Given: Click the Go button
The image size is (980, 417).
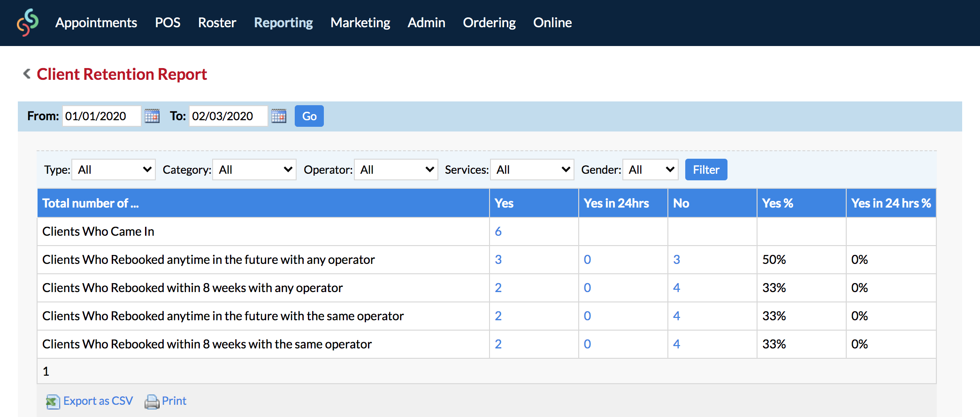Looking at the screenshot, I should pos(309,116).
